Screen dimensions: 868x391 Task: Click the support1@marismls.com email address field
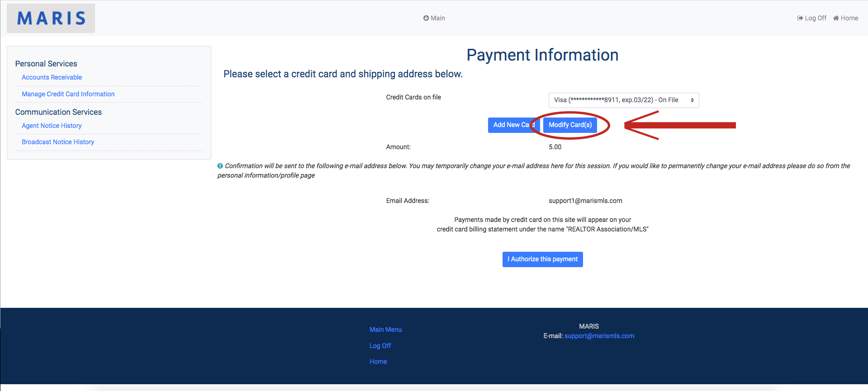(585, 201)
